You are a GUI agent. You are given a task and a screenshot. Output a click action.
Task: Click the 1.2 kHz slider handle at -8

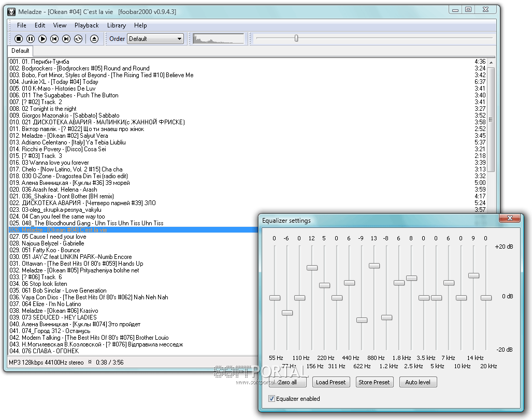click(x=387, y=317)
